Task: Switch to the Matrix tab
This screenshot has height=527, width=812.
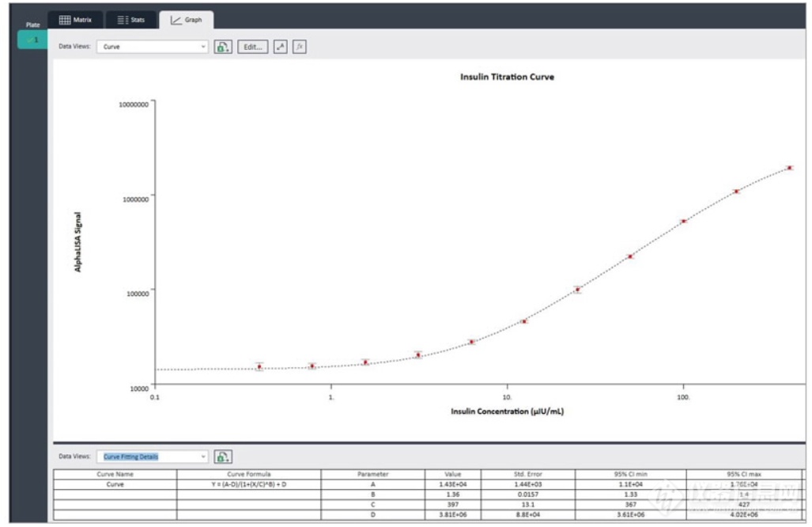Action: [x=76, y=20]
